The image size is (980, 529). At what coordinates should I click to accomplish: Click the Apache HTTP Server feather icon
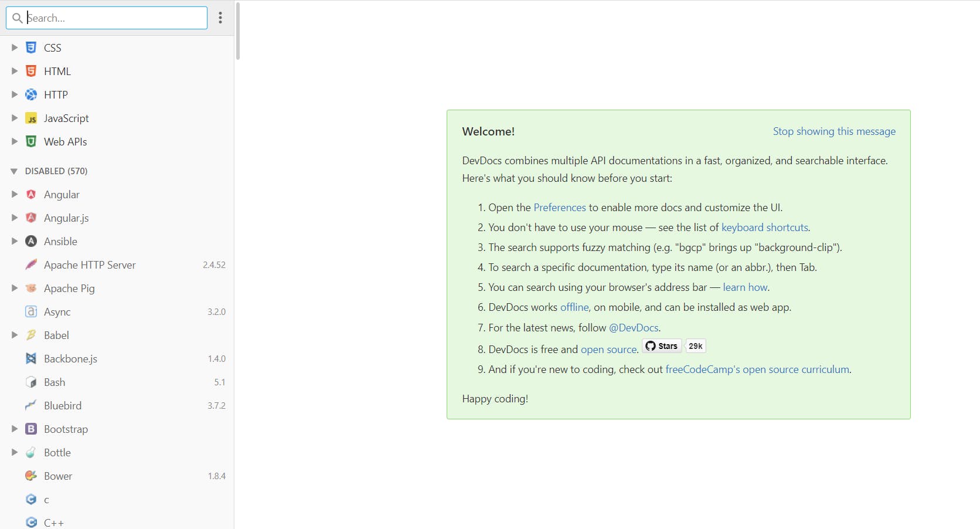click(x=31, y=264)
